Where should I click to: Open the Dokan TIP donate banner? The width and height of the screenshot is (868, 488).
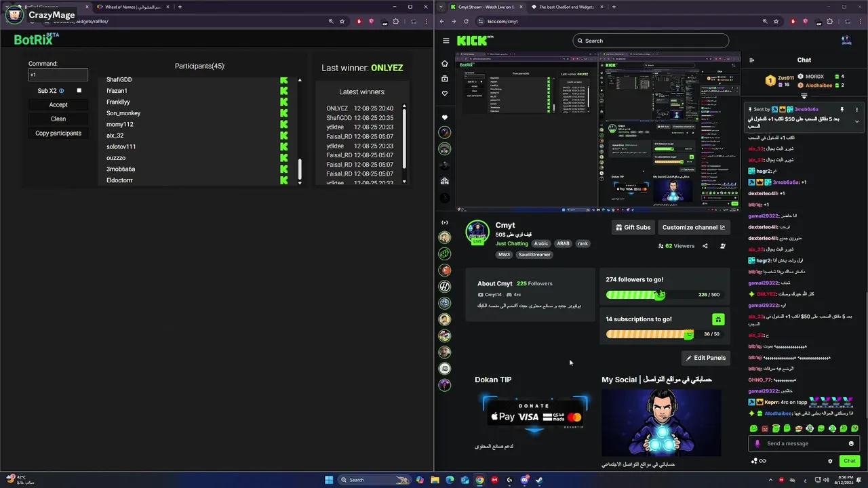[x=535, y=415]
